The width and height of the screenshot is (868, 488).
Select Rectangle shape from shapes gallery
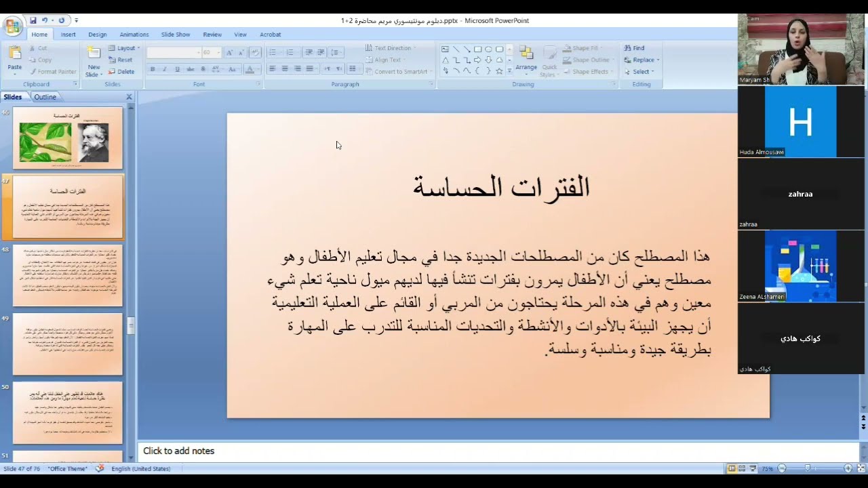[x=478, y=49]
